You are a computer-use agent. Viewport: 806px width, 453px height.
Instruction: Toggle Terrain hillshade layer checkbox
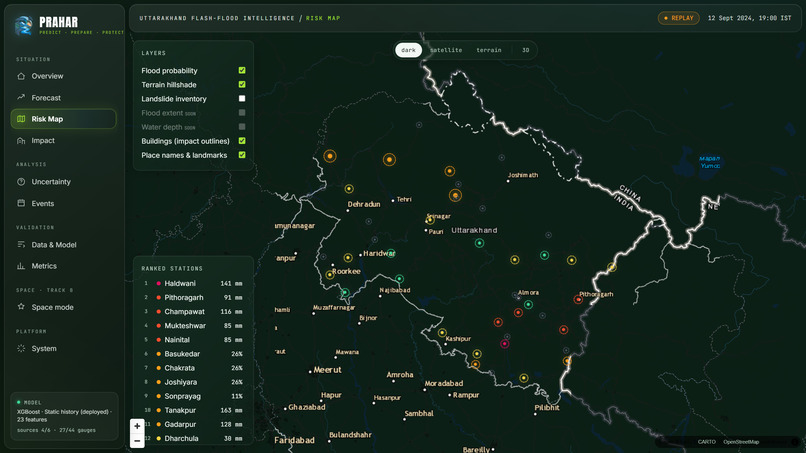[242, 84]
